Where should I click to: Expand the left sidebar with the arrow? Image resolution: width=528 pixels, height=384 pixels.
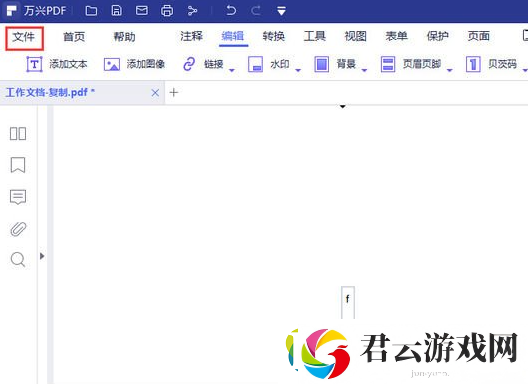[x=42, y=256]
